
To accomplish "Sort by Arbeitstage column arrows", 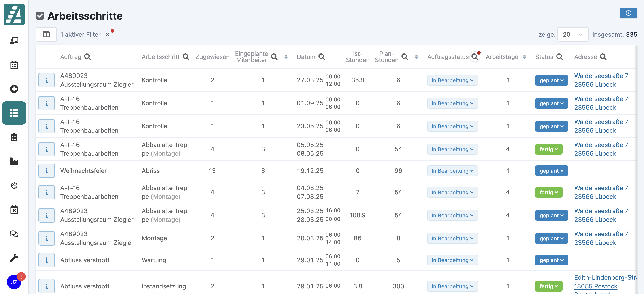I will click(525, 57).
